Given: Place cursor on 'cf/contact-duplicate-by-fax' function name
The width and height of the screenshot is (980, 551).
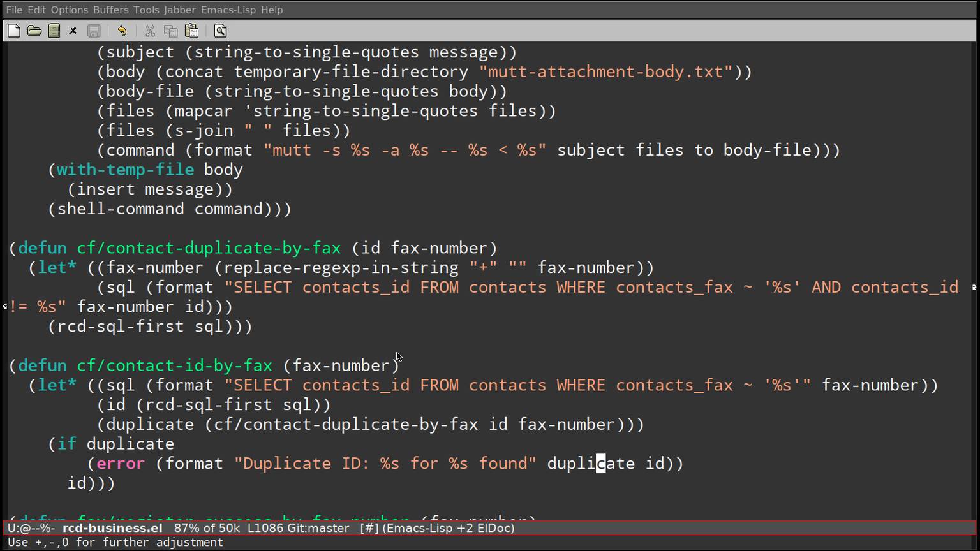Looking at the screenshot, I should [x=209, y=248].
